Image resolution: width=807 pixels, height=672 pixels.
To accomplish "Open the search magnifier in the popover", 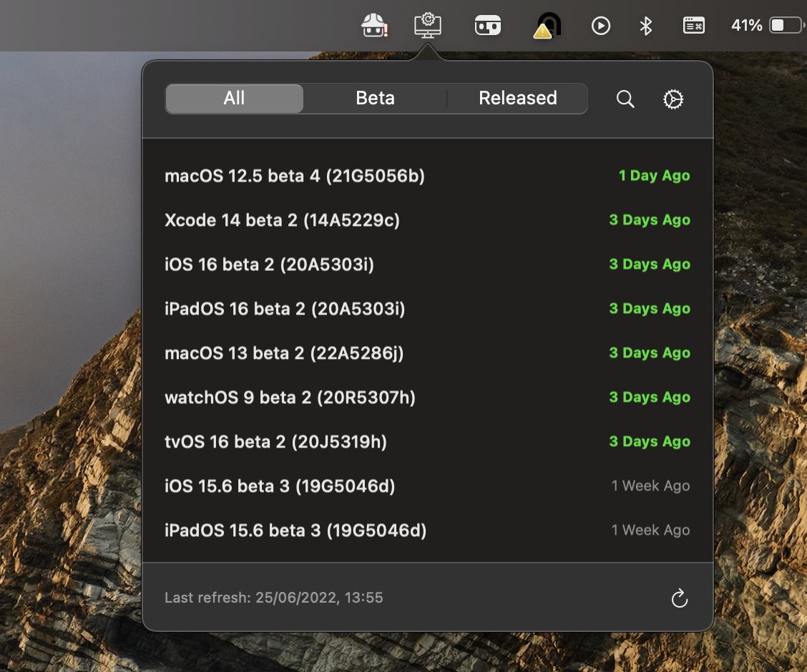I will tap(625, 99).
